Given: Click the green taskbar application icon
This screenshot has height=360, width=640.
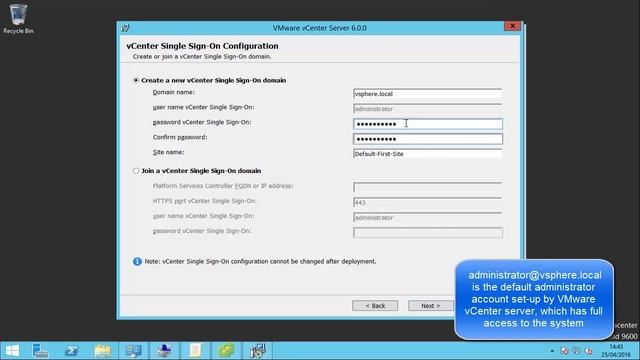Looking at the screenshot, I should tap(226, 351).
